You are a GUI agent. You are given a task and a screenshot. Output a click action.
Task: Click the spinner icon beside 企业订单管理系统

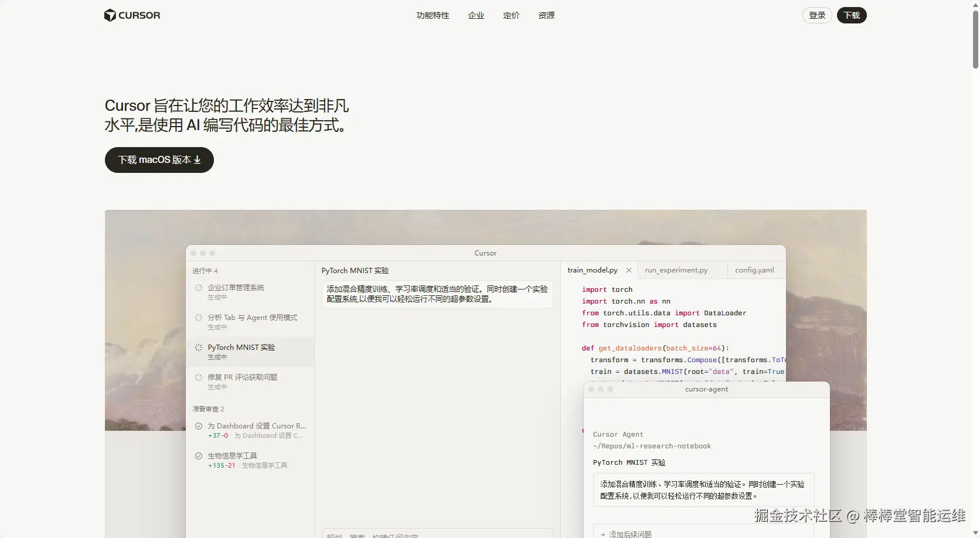point(199,288)
